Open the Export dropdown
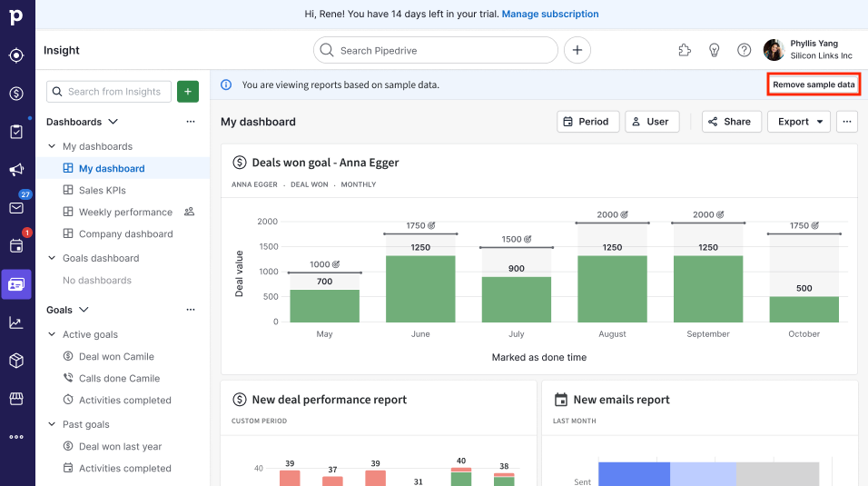 pyautogui.click(x=799, y=122)
